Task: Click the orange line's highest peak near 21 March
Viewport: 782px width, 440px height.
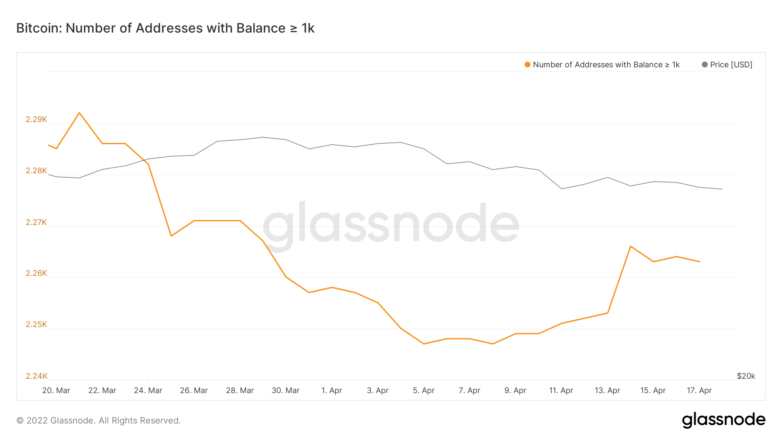Action: click(x=79, y=113)
